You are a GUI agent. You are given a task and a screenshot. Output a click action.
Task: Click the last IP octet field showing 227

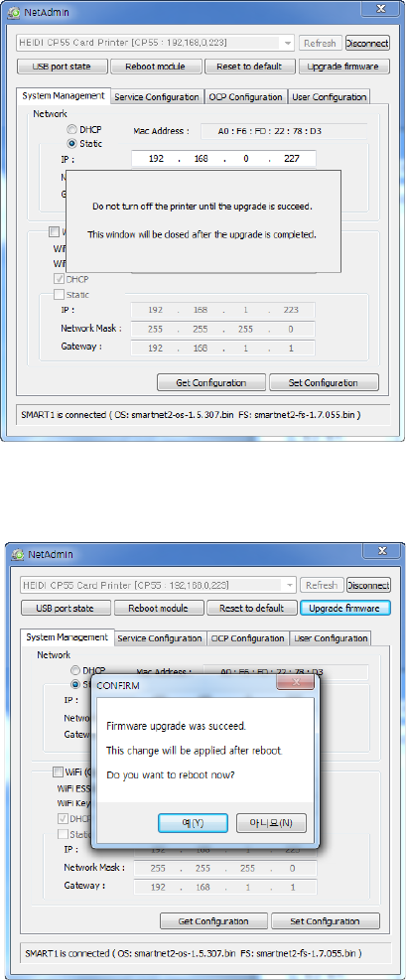pyautogui.click(x=291, y=159)
